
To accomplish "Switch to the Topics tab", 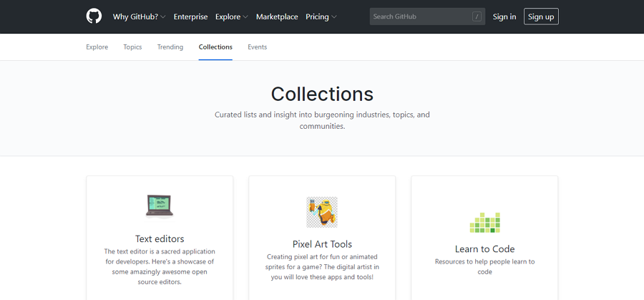I will [132, 47].
